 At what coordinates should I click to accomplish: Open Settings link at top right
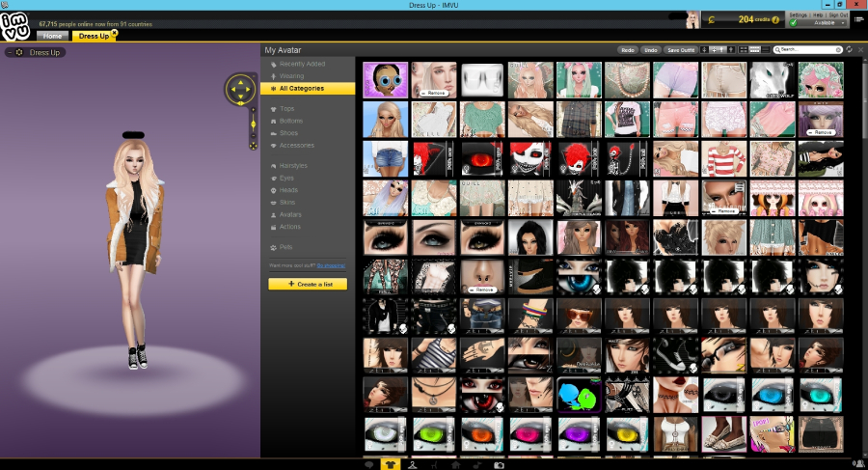pos(798,15)
